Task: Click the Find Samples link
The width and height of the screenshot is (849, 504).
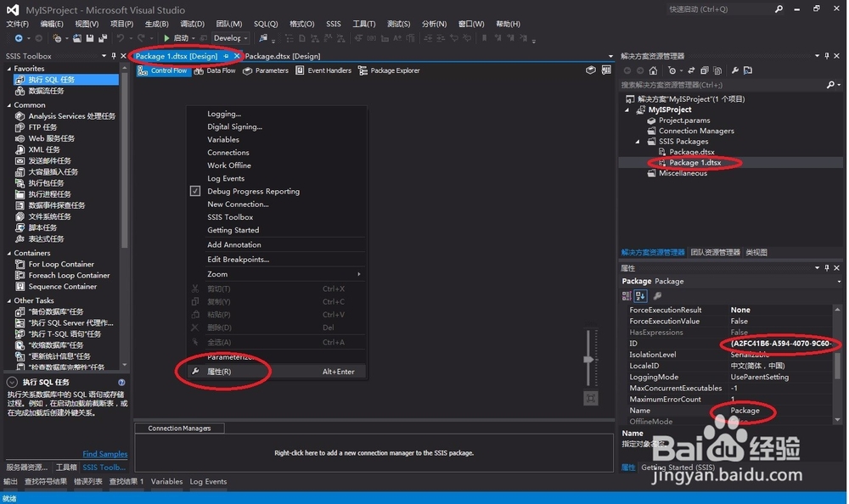Action: 105,454
